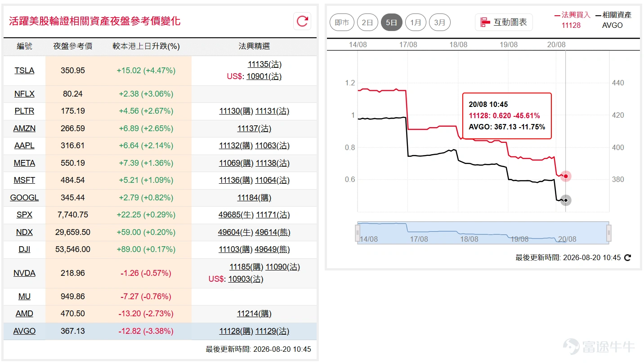Click the black AVGO chart marker point
This screenshot has height=363, width=644.
click(x=566, y=200)
